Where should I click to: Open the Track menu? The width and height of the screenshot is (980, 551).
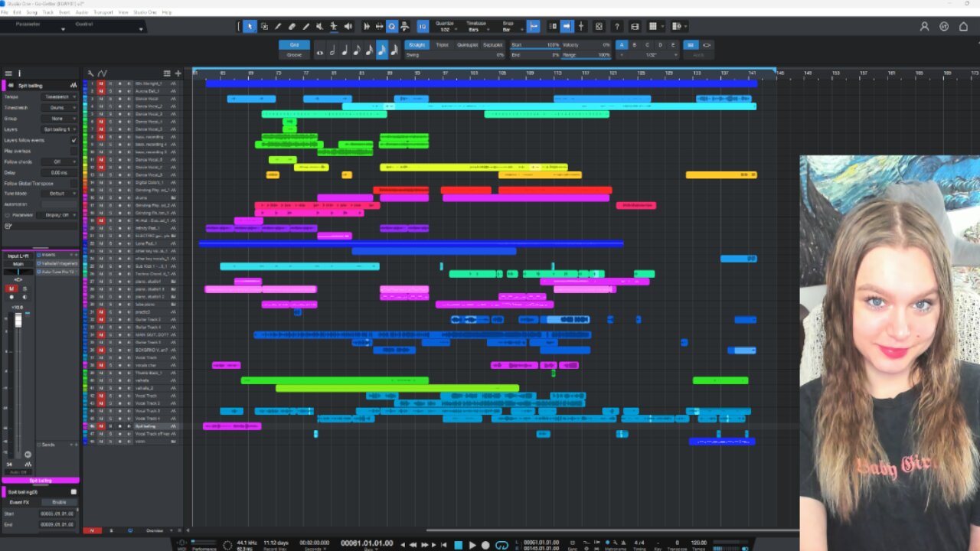pos(48,12)
